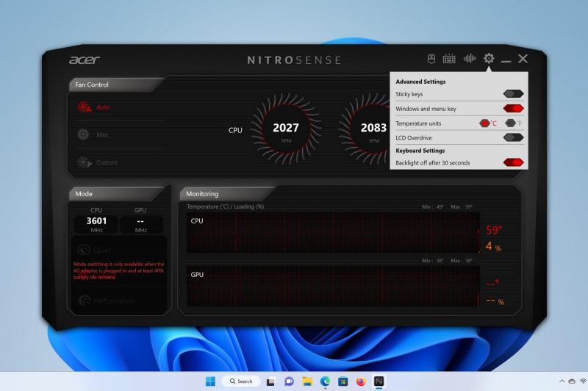Click the Acer logo in the header
Image resolution: width=588 pixels, height=391 pixels.
[x=85, y=60]
